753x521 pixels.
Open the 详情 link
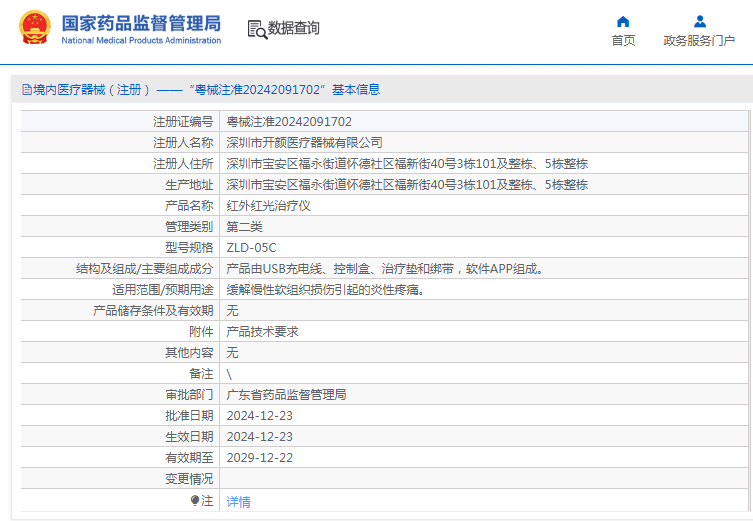(x=239, y=502)
